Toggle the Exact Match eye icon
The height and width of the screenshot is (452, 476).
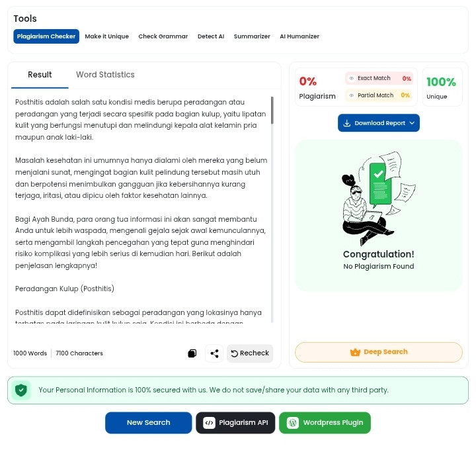pos(351,78)
